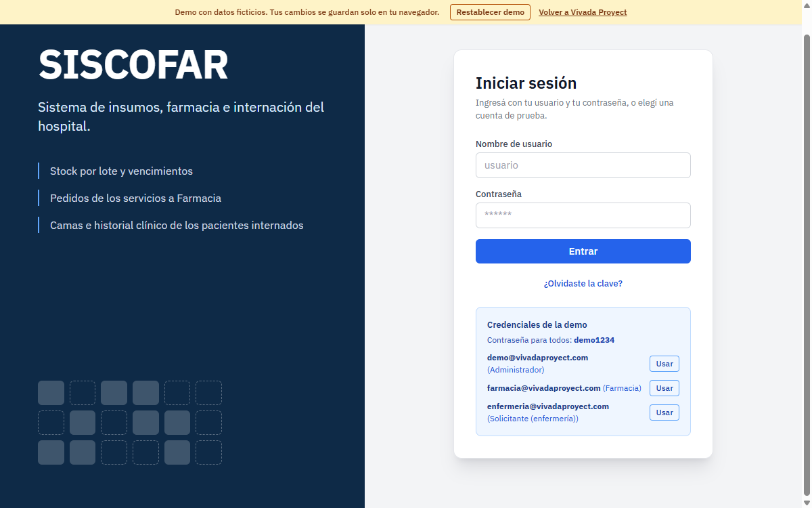
Task: Click the blue Entrar button
Action: 583,251
